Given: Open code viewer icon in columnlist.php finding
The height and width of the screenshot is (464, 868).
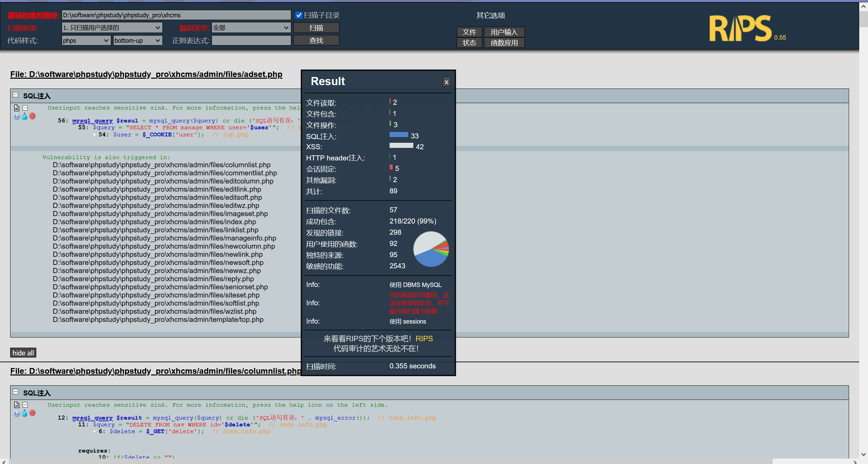Looking at the screenshot, I should (17, 405).
